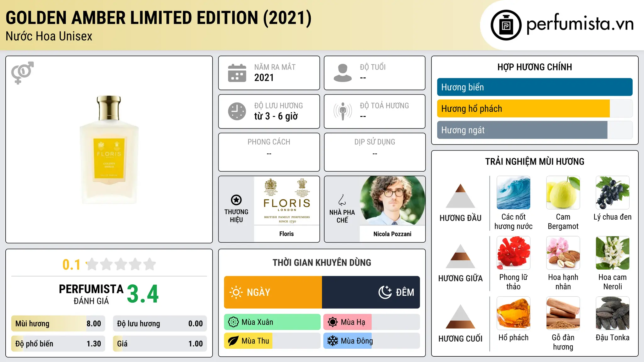
Task: Click the Hợp hương chính heading
Action: [x=535, y=67]
